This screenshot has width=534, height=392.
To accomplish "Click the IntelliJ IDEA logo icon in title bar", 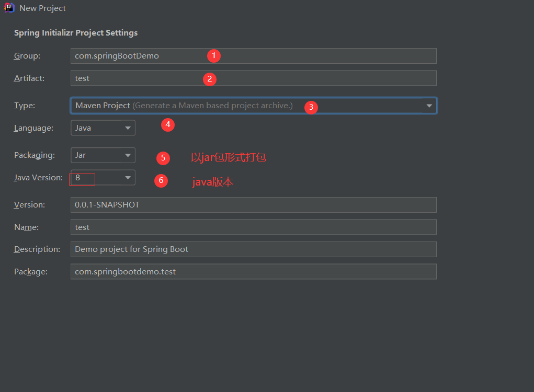I will pyautogui.click(x=9, y=7).
